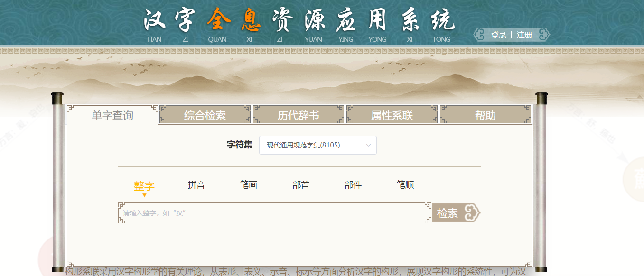Click the orange triangle marker under 整字
Image resolution: width=644 pixels, height=276 pixels.
pyautogui.click(x=144, y=195)
